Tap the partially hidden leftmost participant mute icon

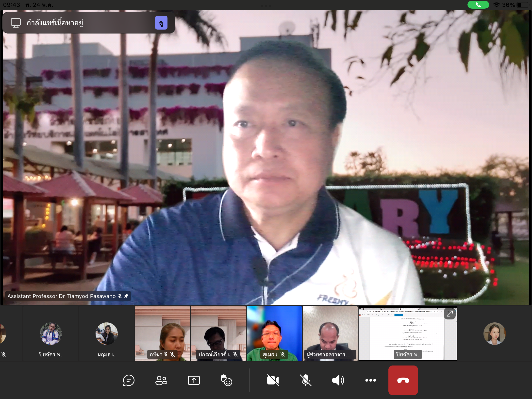[x=3, y=354]
